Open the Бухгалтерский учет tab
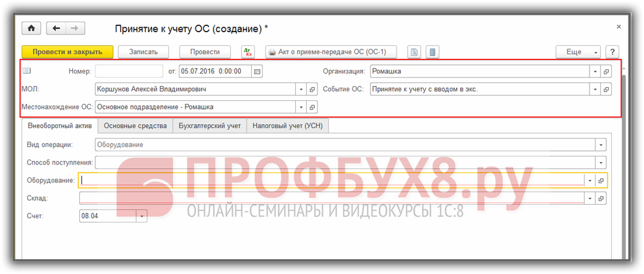This screenshot has width=644, height=274. tap(210, 126)
